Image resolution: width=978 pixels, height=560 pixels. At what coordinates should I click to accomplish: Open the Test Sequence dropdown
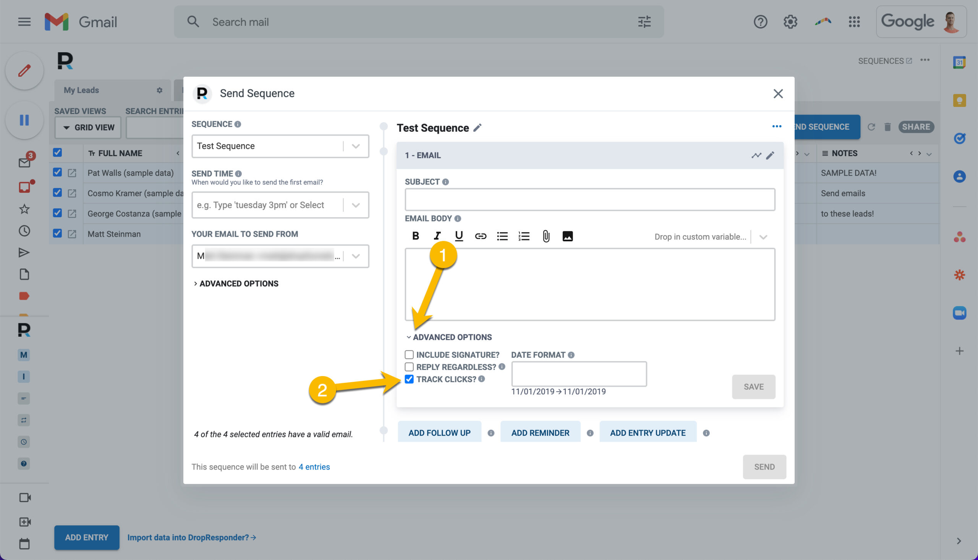coord(280,146)
